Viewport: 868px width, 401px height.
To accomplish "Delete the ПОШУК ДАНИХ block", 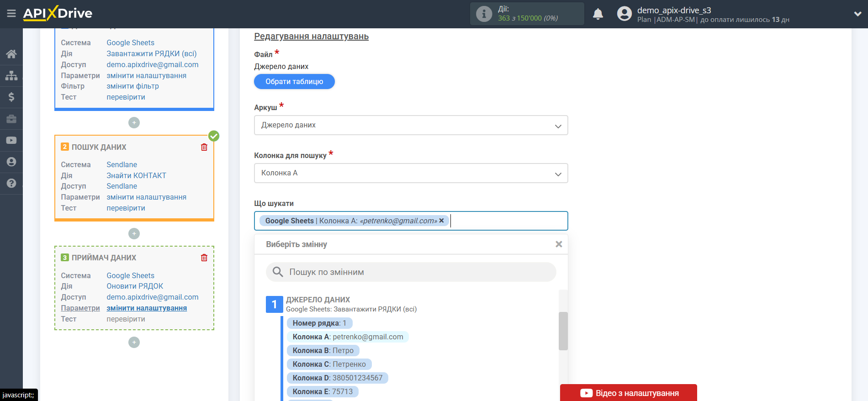I will 204,147.
